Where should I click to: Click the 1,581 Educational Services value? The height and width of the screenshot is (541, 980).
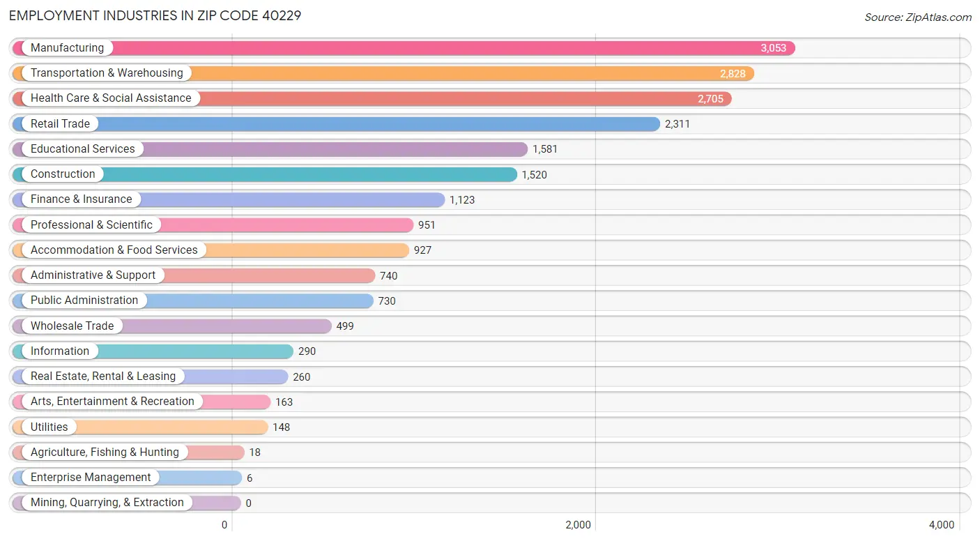click(545, 149)
